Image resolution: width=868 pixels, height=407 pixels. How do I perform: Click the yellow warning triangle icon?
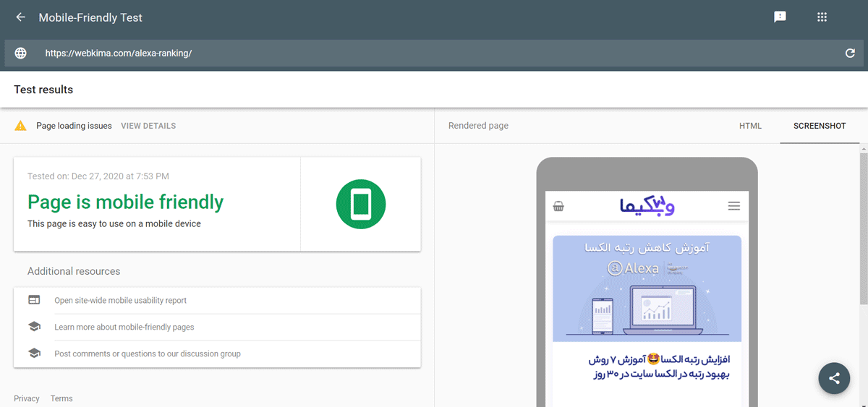pos(21,126)
